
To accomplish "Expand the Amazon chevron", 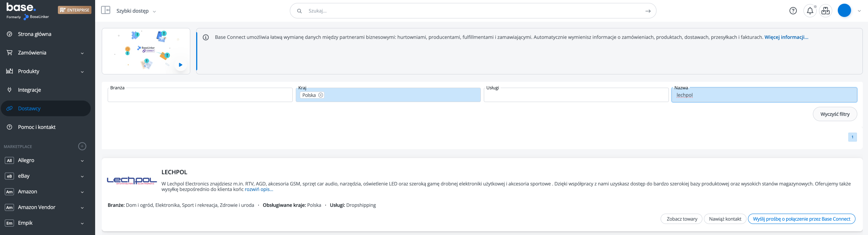I will (82, 192).
